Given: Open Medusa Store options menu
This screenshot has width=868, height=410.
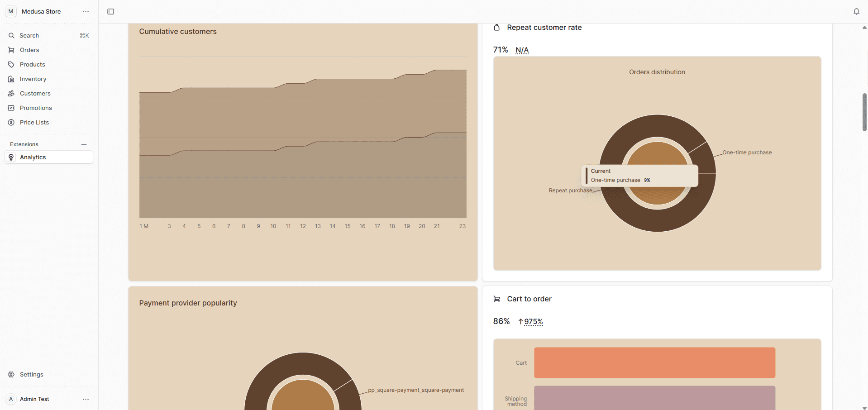Looking at the screenshot, I should coord(86,12).
